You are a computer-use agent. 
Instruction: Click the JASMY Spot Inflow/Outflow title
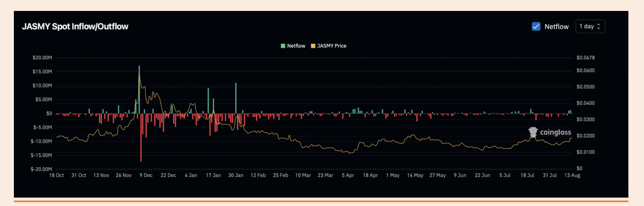point(75,26)
